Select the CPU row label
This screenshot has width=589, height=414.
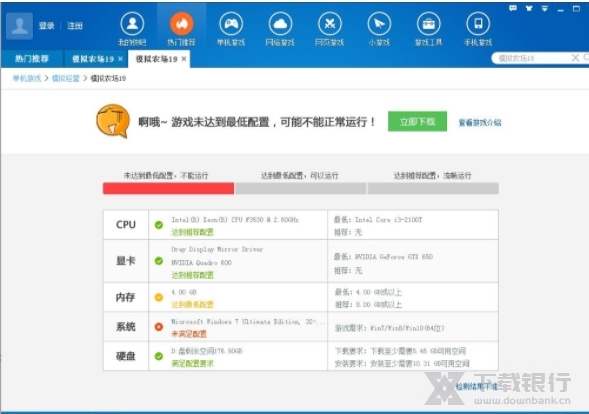126,225
